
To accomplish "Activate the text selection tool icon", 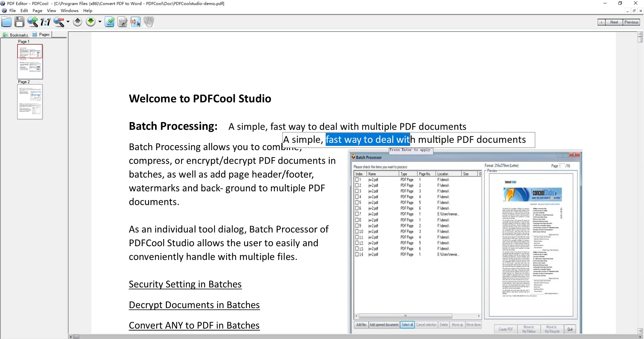I will 136,22.
